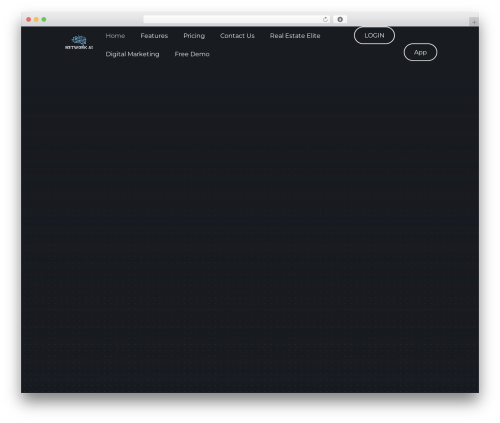Navigate to Digital Marketing

click(132, 54)
